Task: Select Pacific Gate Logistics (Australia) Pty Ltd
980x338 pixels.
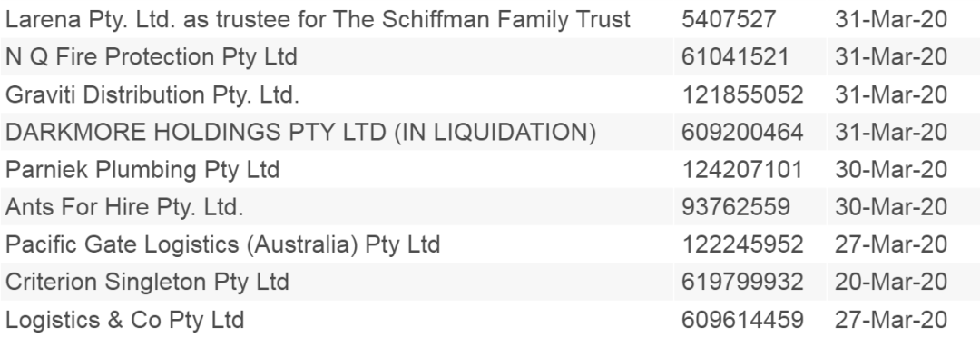Action: pyautogui.click(x=222, y=244)
